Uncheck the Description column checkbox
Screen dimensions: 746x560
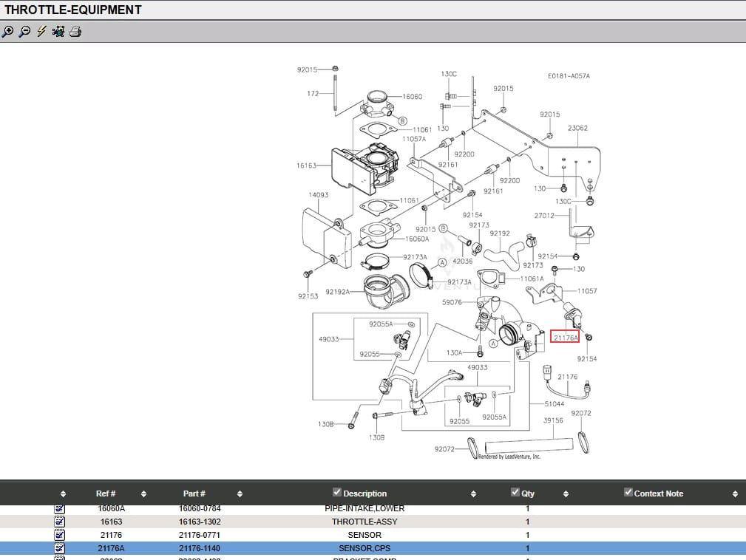click(337, 493)
